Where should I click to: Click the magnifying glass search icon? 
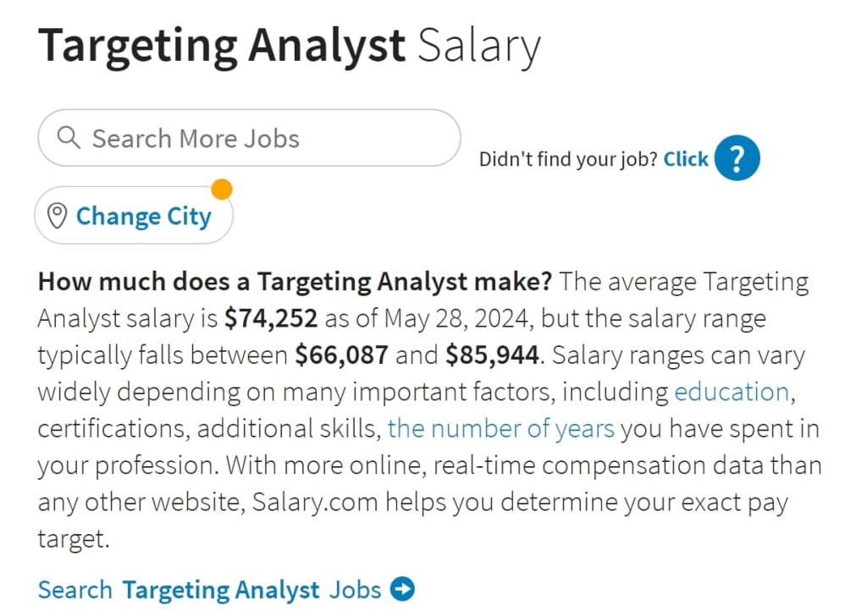coord(69,138)
